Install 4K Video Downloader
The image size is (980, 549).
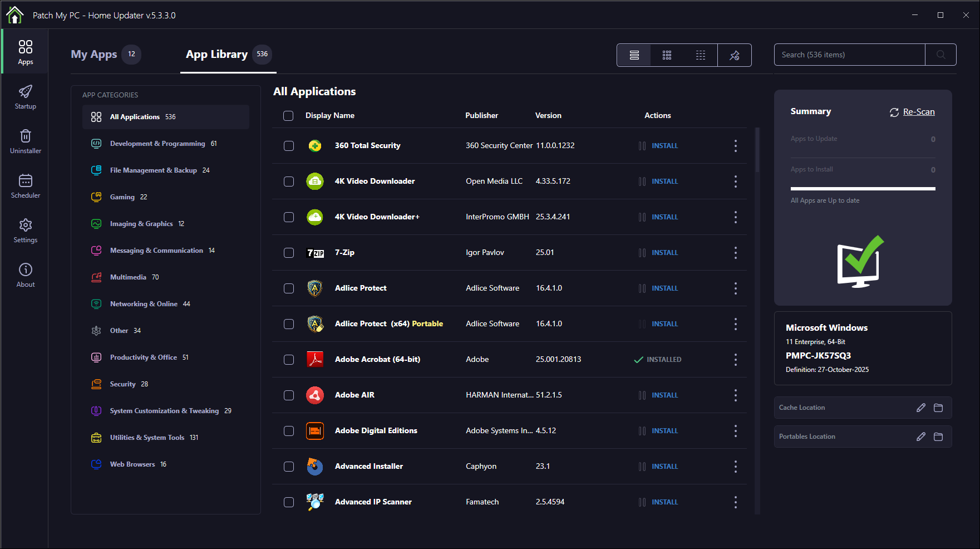point(664,182)
